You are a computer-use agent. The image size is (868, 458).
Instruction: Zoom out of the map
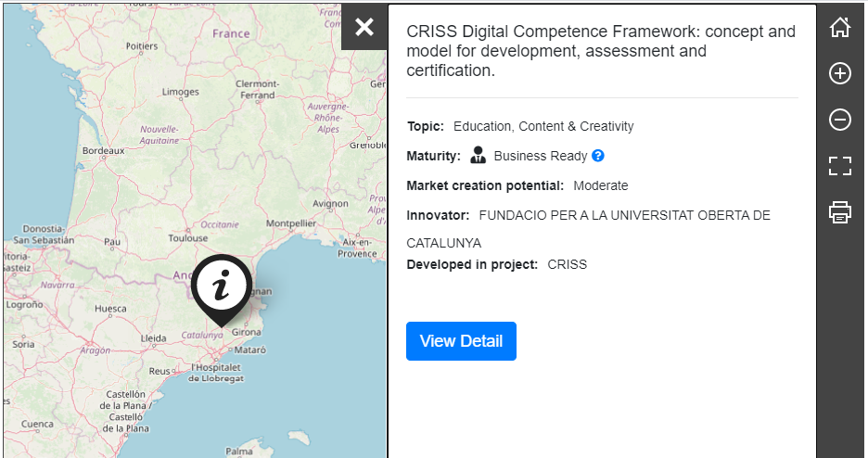click(840, 120)
